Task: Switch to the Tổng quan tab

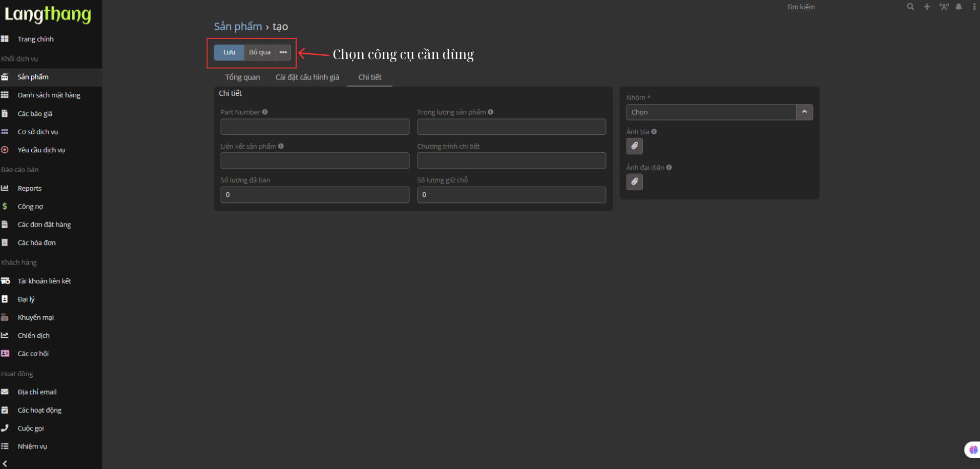Action: [x=242, y=77]
